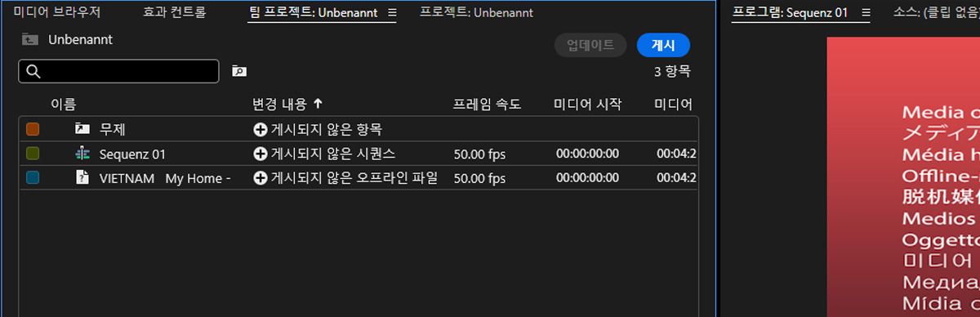The width and height of the screenshot is (980, 317).
Task: Switch to the 효과 컨트롤 tab
Action: click(x=174, y=12)
